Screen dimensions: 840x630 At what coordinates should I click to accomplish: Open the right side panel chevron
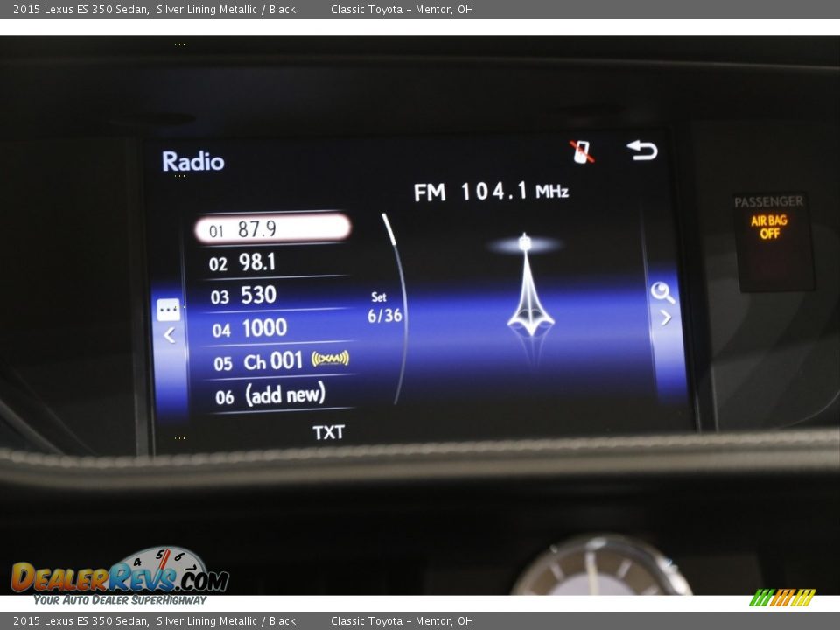(x=666, y=318)
